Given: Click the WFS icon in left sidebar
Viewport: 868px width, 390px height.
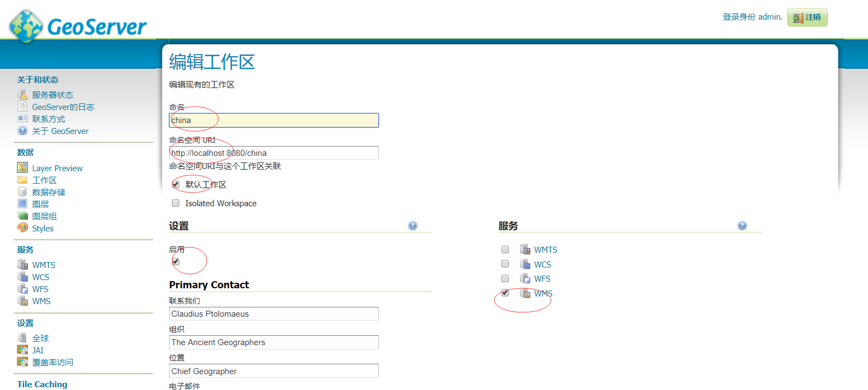Looking at the screenshot, I should point(22,289).
